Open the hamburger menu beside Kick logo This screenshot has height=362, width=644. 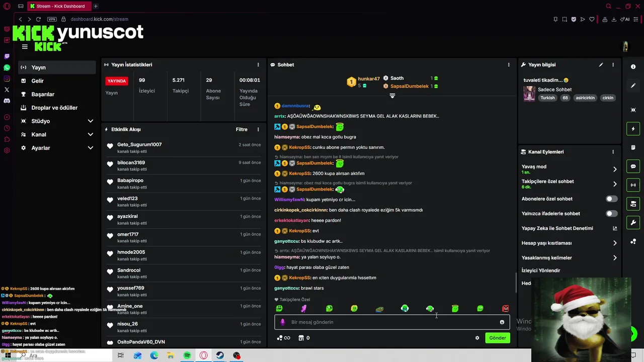point(25,47)
